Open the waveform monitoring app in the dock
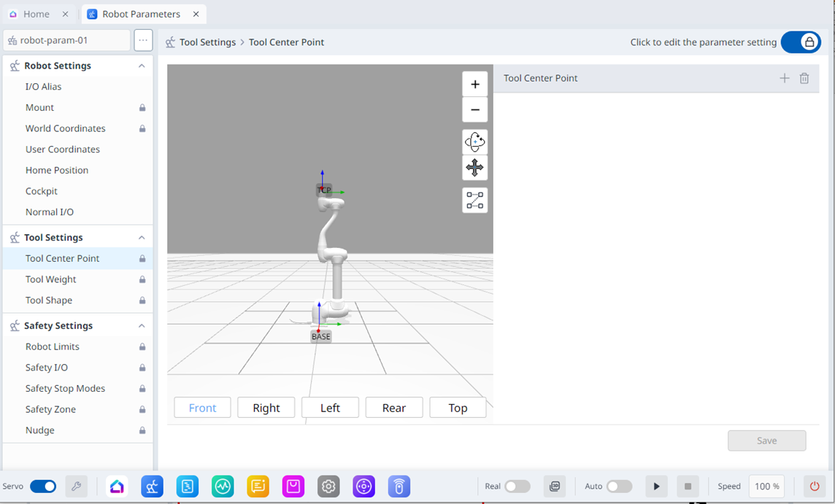The width and height of the screenshot is (835, 504). tap(223, 486)
